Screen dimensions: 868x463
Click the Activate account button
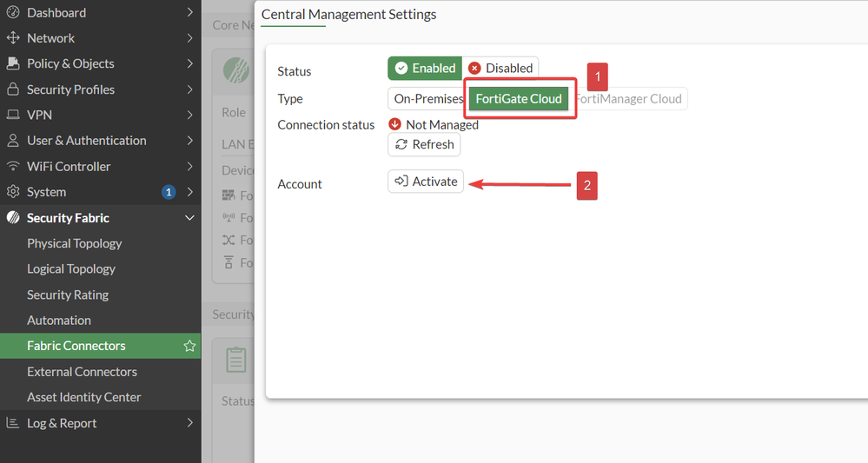pos(426,182)
